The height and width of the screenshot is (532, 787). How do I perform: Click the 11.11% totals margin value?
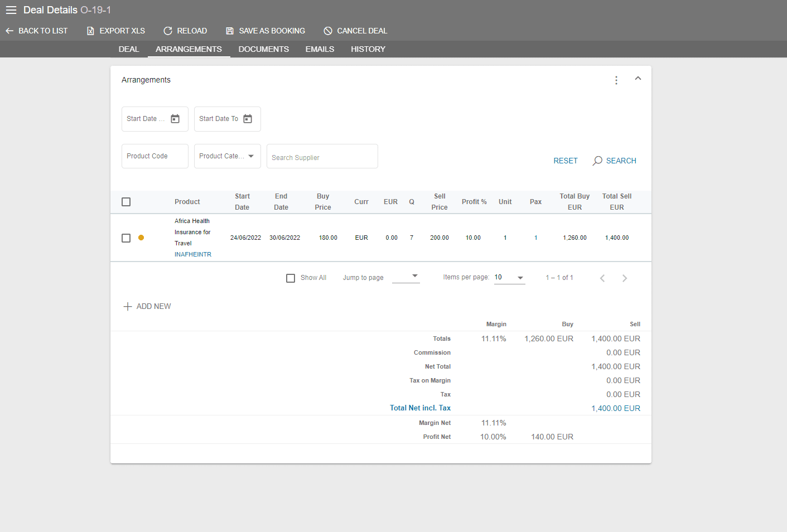(x=494, y=338)
